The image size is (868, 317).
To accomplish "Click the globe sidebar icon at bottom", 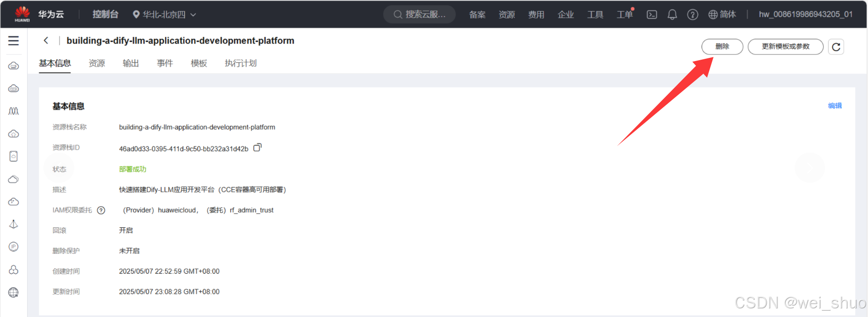I will pos(14,293).
